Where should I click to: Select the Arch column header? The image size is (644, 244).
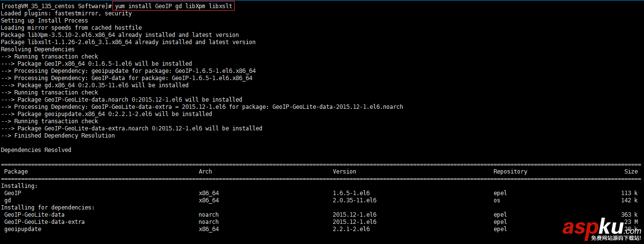[205, 172]
